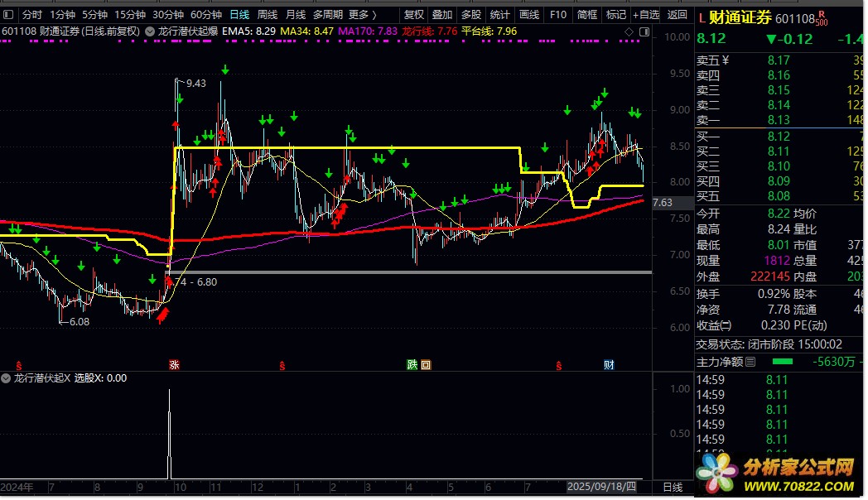Click the red L icon before 财通证券

click(x=702, y=17)
